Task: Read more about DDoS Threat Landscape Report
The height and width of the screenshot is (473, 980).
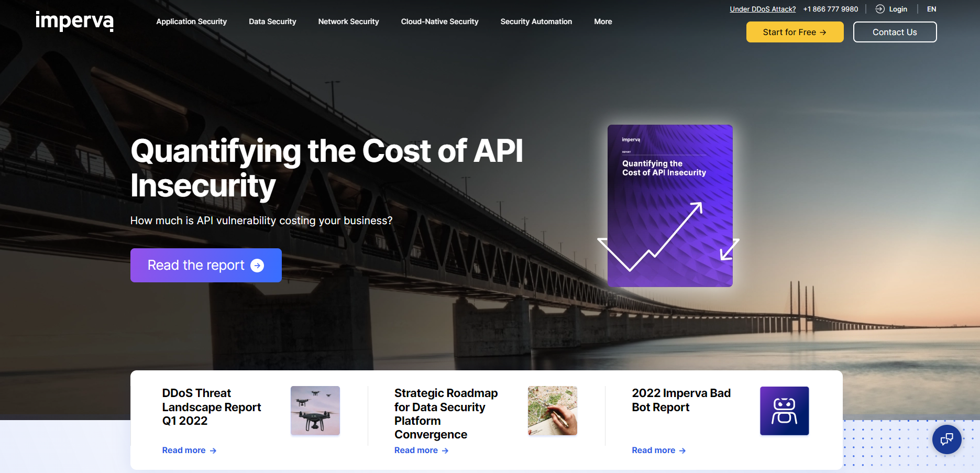Action: (189, 450)
